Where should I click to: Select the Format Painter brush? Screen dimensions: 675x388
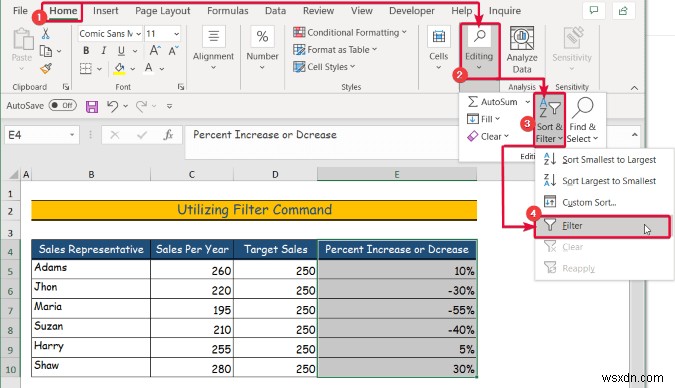click(x=46, y=68)
